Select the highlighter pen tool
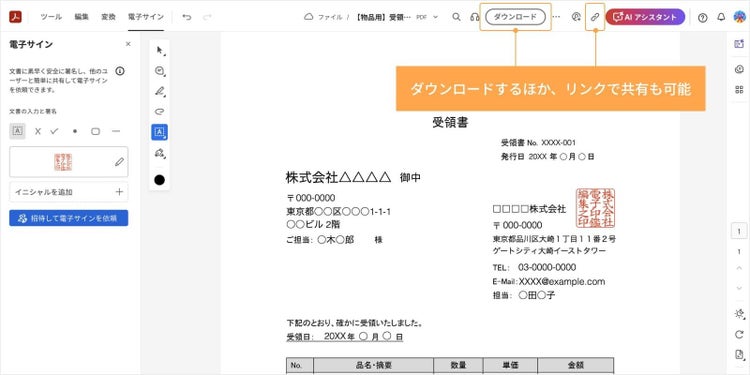Screen dimensions: 750x375 click(160, 91)
